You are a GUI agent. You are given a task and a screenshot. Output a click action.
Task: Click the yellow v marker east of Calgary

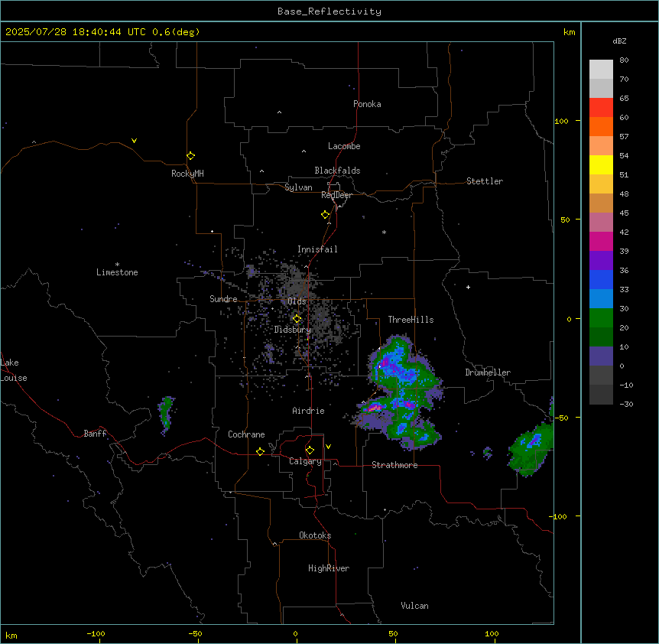click(x=328, y=447)
